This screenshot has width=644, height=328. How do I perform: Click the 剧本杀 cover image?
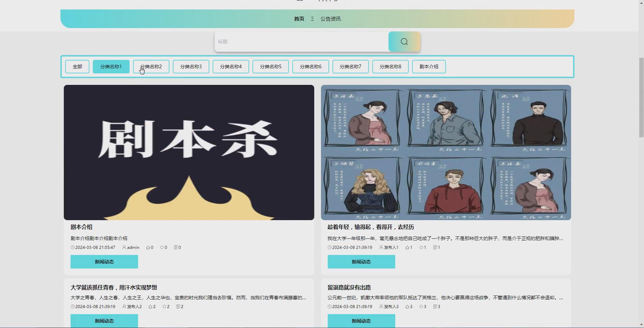[188, 152]
